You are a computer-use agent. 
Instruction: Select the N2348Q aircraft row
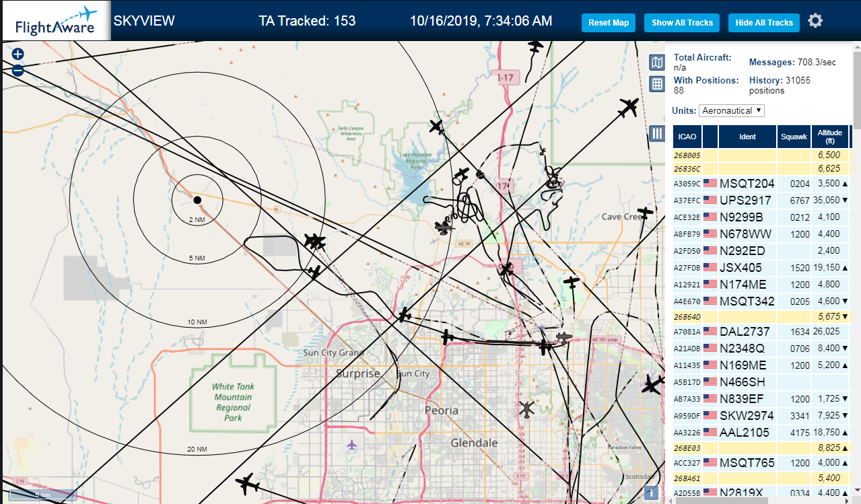pos(761,349)
